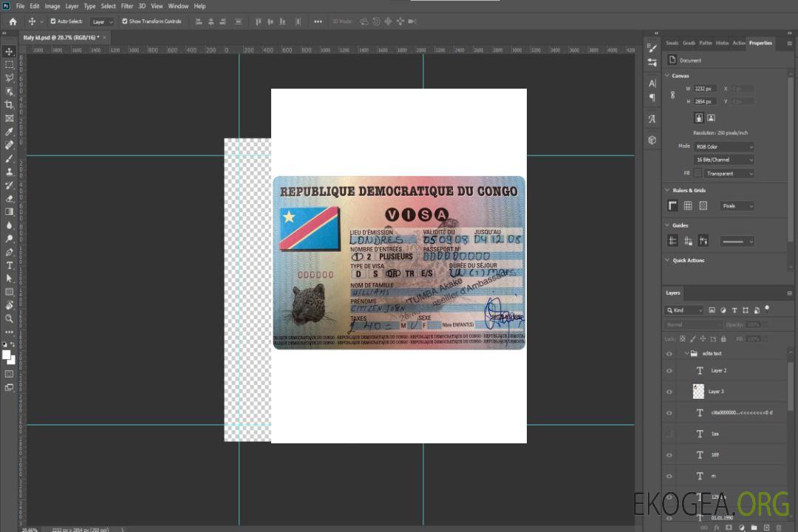798x532 pixels.
Task: Hide Layer 2 with its eye icon
Action: point(669,371)
